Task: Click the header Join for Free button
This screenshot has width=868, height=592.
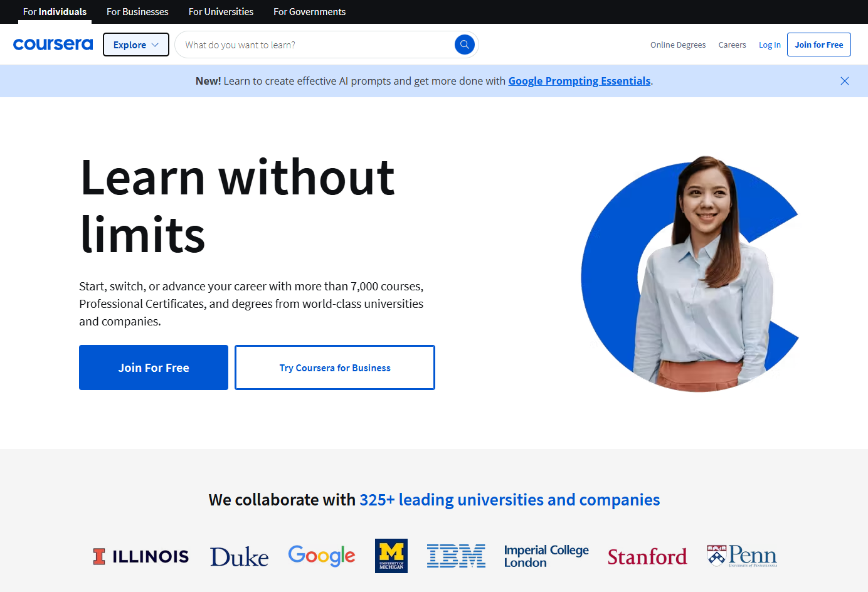Action: (x=818, y=45)
